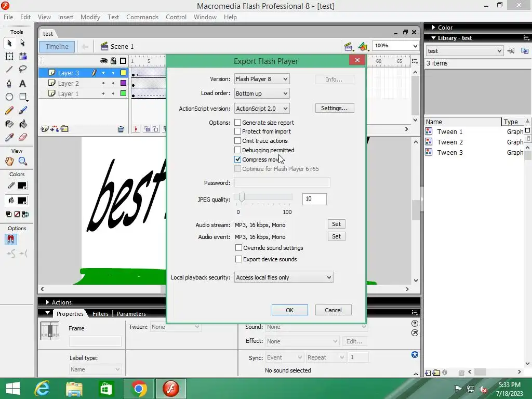
Task: Select the Paint Bucket tool
Action: coord(23,124)
